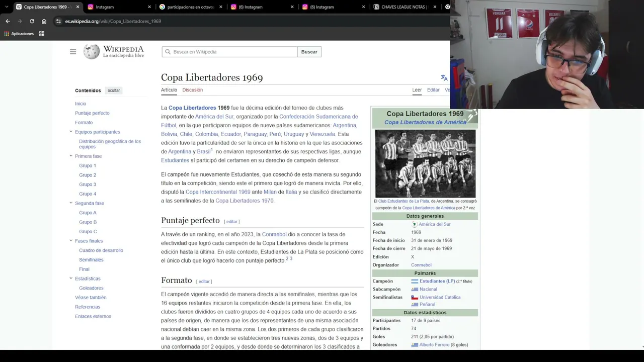Open the Estudiantes team photo thumbnail
Image resolution: width=644 pixels, height=362 pixels.
point(425,163)
